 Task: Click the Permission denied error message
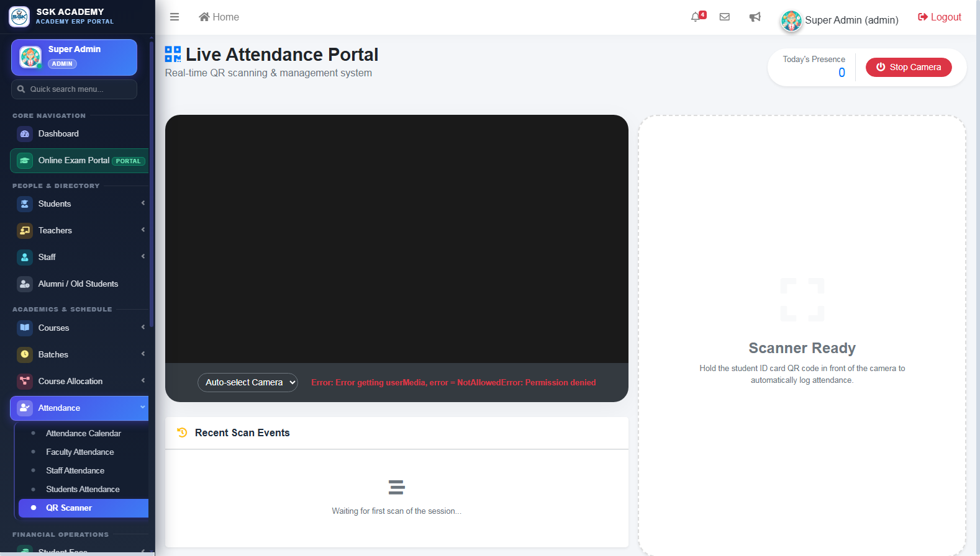pos(453,383)
